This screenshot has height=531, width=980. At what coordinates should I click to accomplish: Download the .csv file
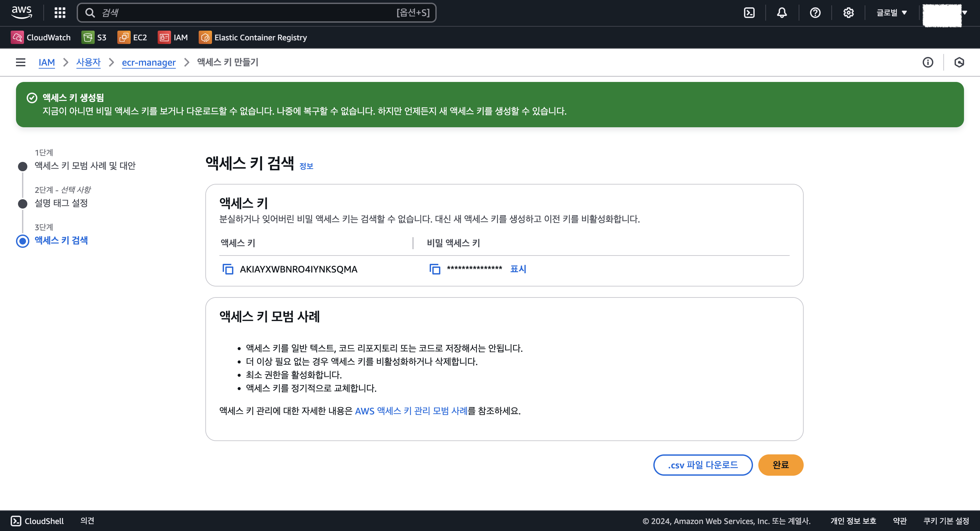click(702, 465)
